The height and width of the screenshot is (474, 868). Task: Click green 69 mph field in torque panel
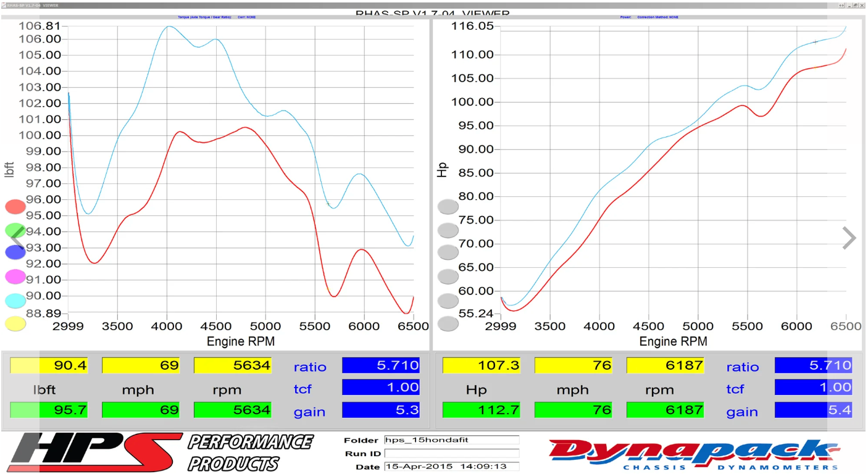(x=141, y=410)
